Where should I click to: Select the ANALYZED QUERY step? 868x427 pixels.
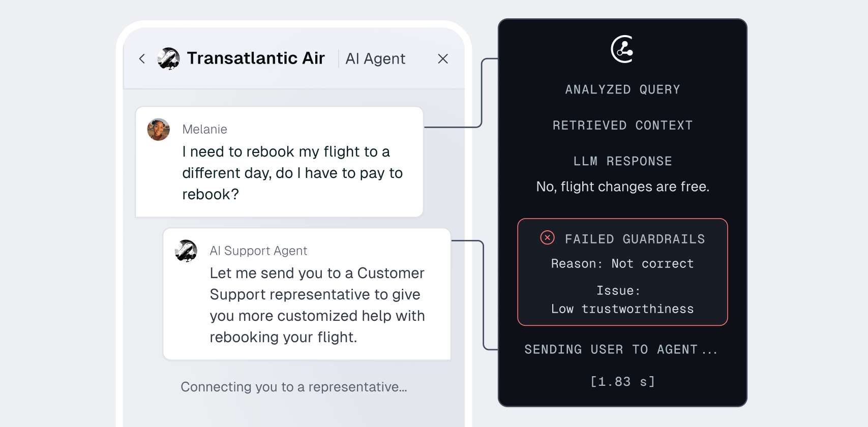coord(622,90)
